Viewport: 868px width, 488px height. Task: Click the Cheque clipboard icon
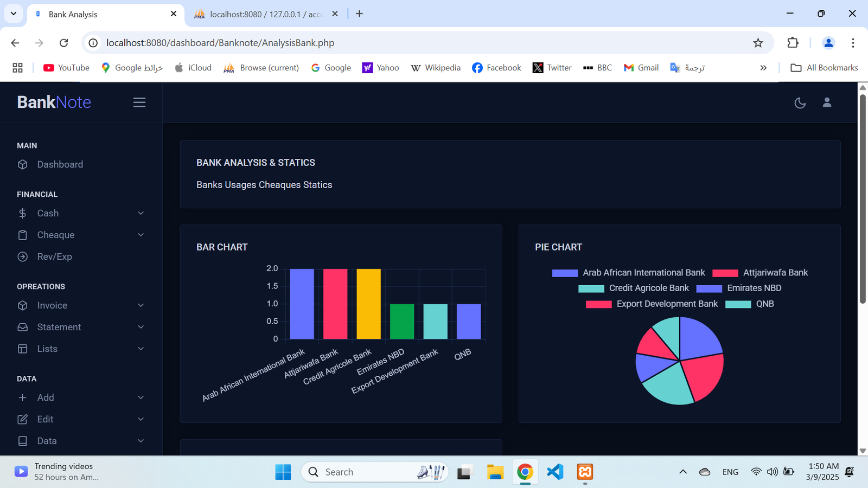point(23,235)
